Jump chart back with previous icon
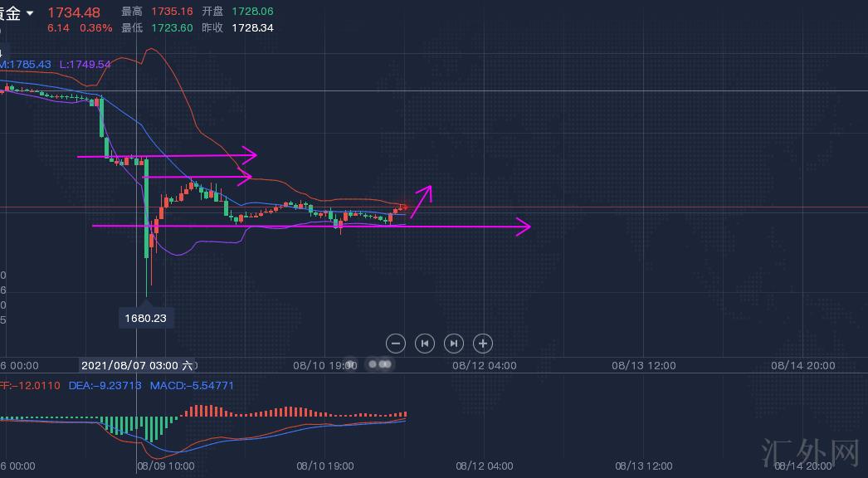Viewport: 868px width, 478px height. pos(425,343)
